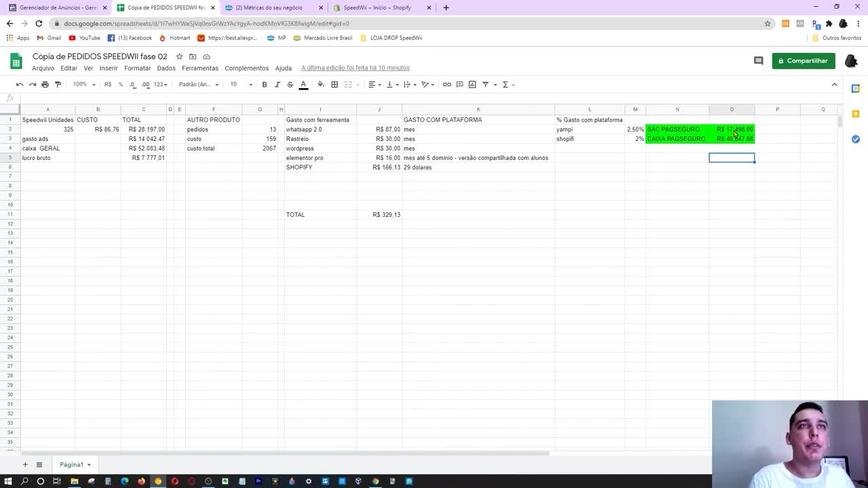The height and width of the screenshot is (488, 868).
Task: Open the Inserir menu
Action: tap(108, 68)
